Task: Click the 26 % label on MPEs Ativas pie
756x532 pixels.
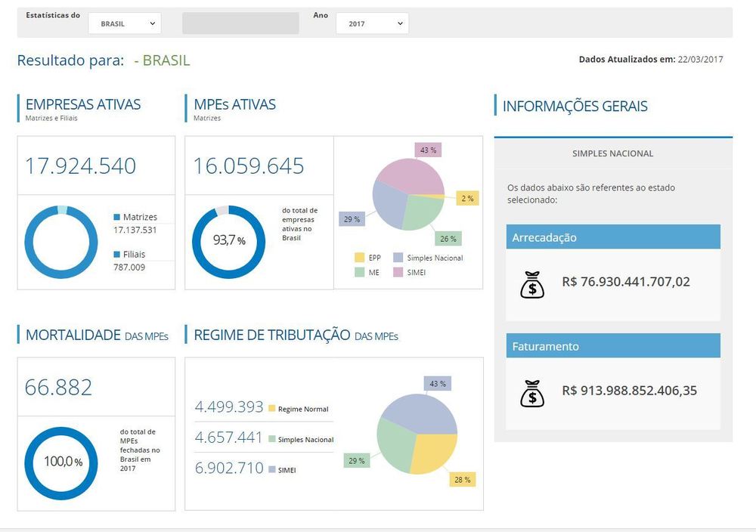Action: [448, 239]
